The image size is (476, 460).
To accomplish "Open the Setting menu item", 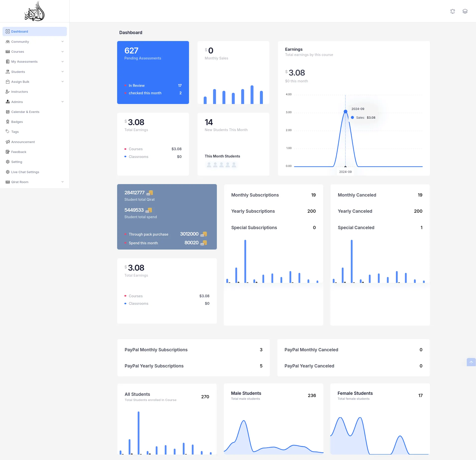I will click(x=17, y=162).
